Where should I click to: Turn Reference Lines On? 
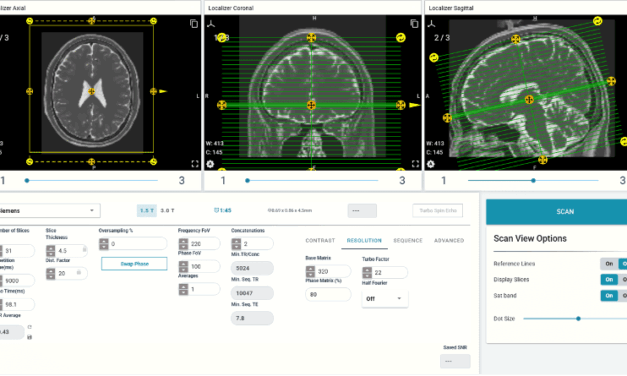tap(609, 264)
